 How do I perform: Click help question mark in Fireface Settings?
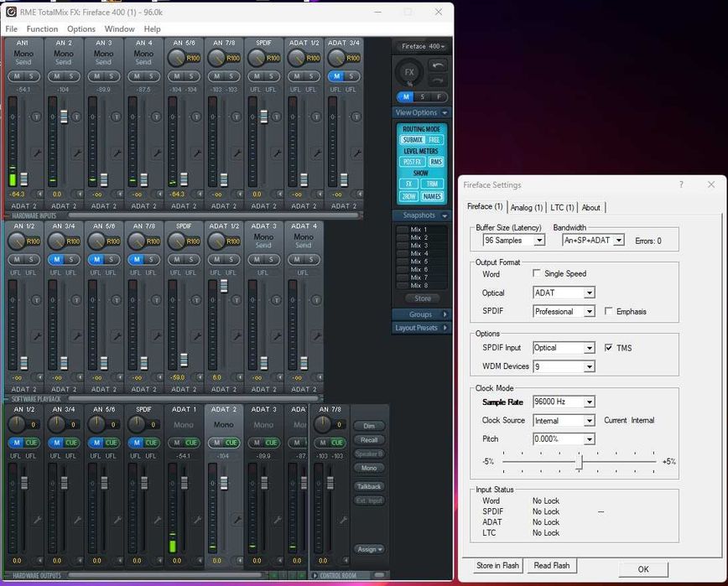point(681,184)
